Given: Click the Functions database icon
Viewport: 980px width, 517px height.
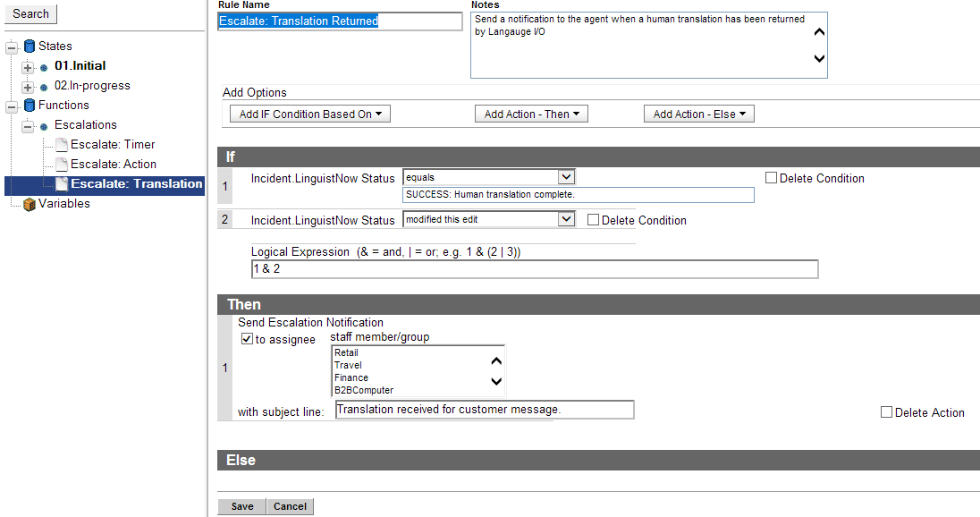Looking at the screenshot, I should coord(30,106).
